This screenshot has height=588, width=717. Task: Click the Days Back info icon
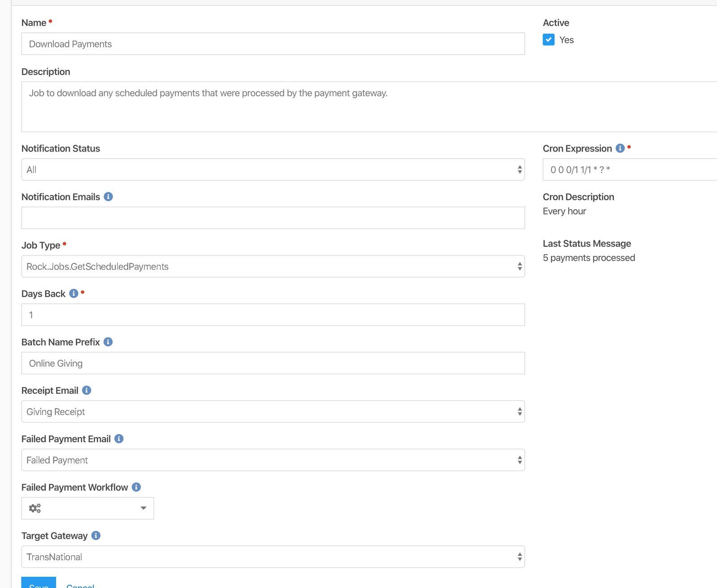click(x=74, y=294)
